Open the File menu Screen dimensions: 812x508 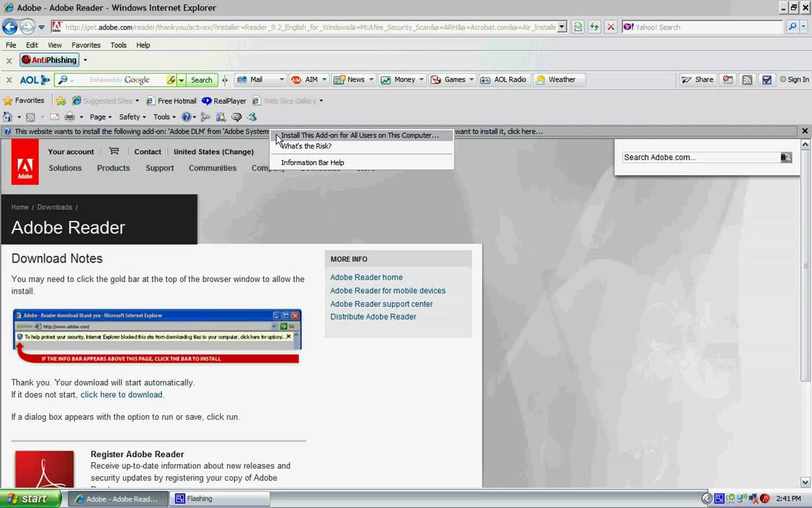tap(11, 45)
